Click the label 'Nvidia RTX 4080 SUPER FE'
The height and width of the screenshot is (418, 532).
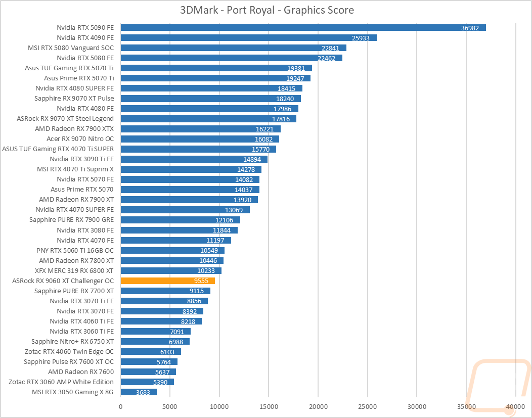click(x=75, y=88)
